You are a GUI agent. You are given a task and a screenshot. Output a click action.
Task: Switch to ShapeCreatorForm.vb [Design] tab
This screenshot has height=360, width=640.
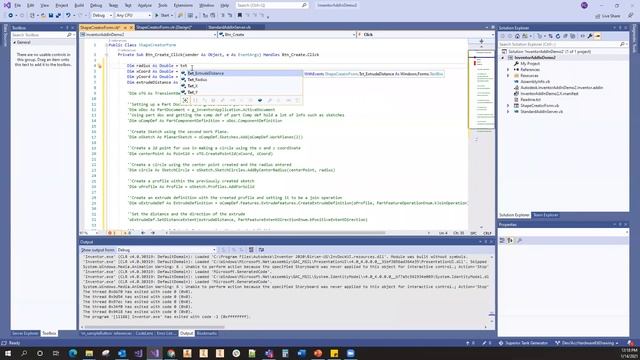(x=164, y=27)
